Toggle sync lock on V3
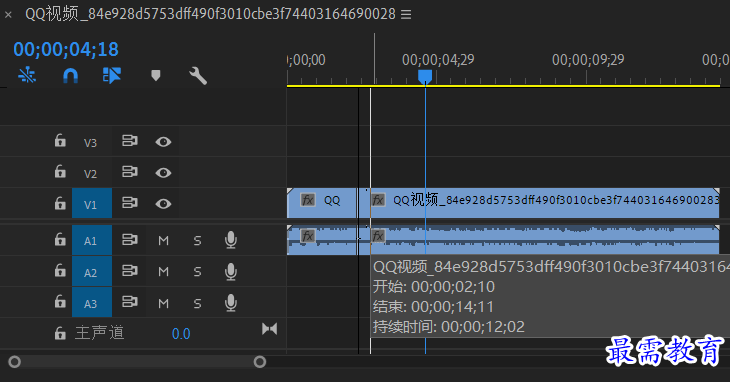Viewport: 730px width, 382px height. click(x=129, y=141)
